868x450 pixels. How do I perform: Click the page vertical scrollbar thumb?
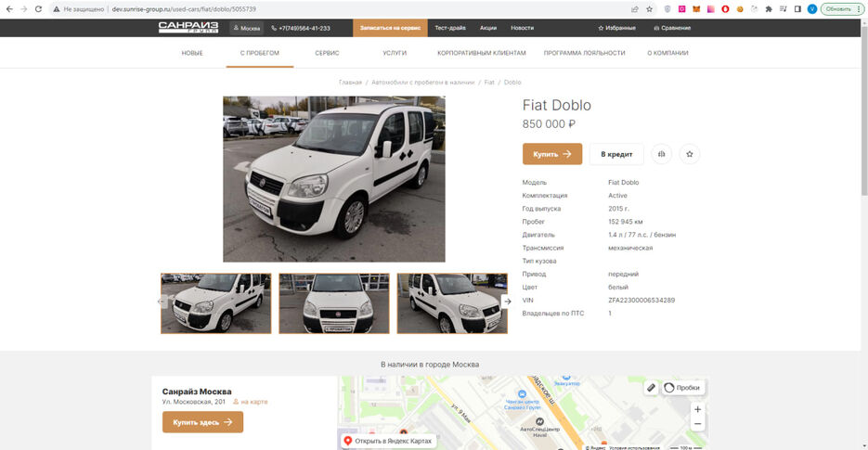[864, 110]
